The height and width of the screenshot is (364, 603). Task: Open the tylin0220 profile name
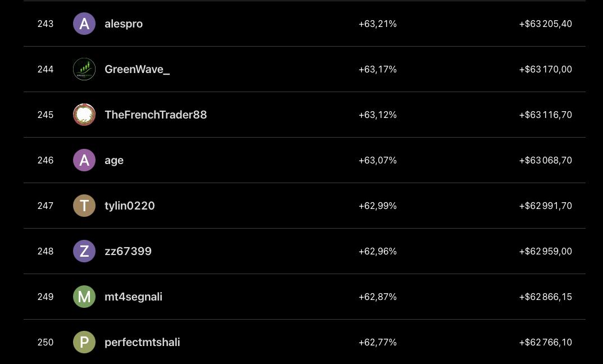(x=130, y=206)
